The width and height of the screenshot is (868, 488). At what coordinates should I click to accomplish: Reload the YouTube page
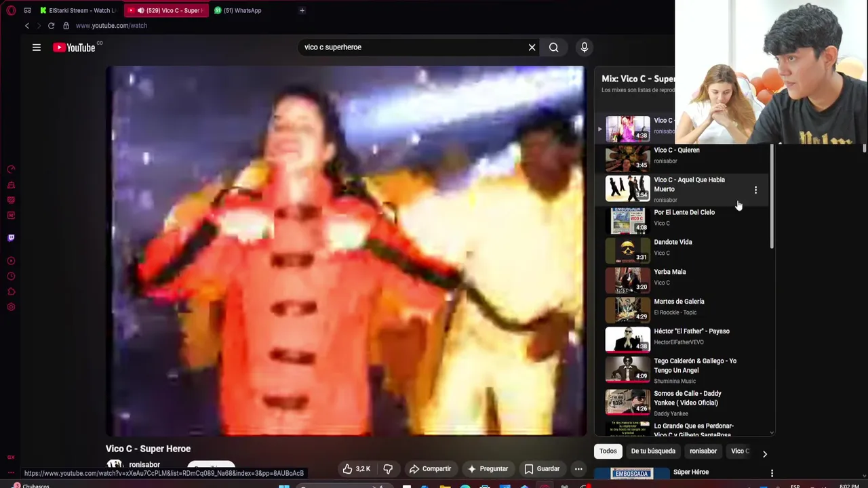(51, 26)
